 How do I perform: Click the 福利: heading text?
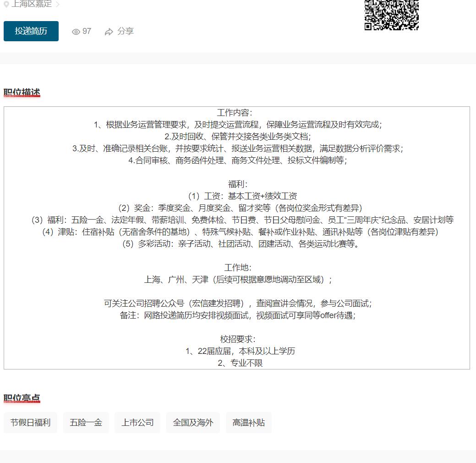(238, 184)
